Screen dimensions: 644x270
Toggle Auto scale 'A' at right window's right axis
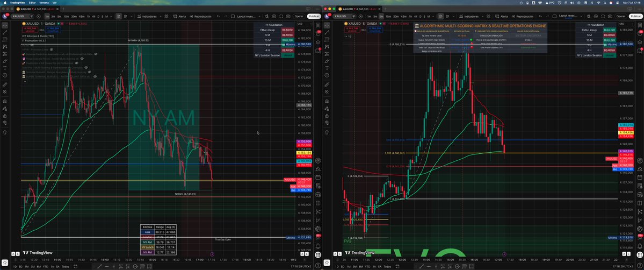(x=625, y=253)
